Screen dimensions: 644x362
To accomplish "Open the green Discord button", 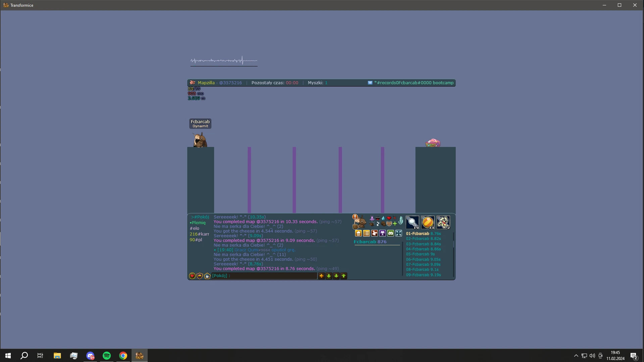I will [391, 233].
